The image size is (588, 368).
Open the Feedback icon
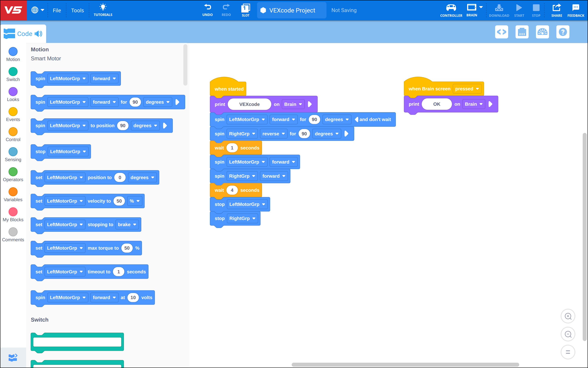(576, 10)
